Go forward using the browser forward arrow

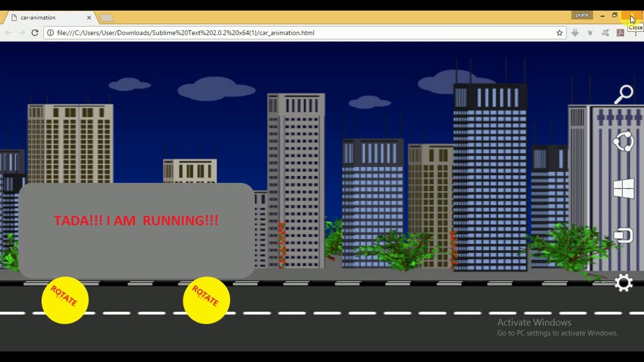(22, 33)
